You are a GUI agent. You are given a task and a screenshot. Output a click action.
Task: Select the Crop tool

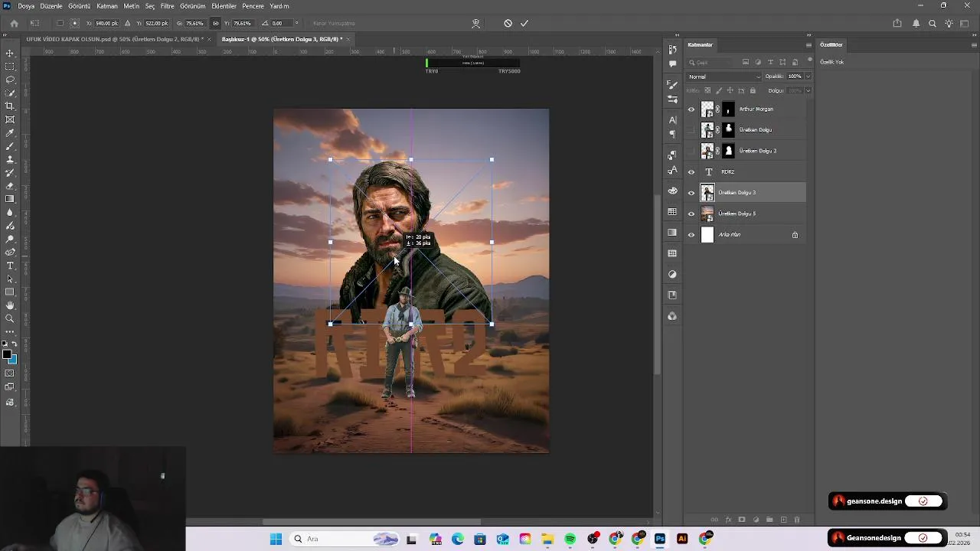10,106
